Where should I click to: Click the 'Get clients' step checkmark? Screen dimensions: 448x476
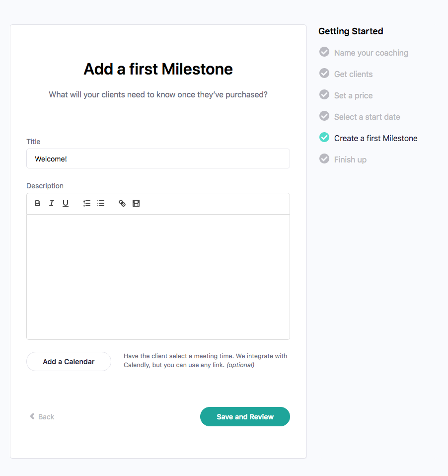click(324, 74)
